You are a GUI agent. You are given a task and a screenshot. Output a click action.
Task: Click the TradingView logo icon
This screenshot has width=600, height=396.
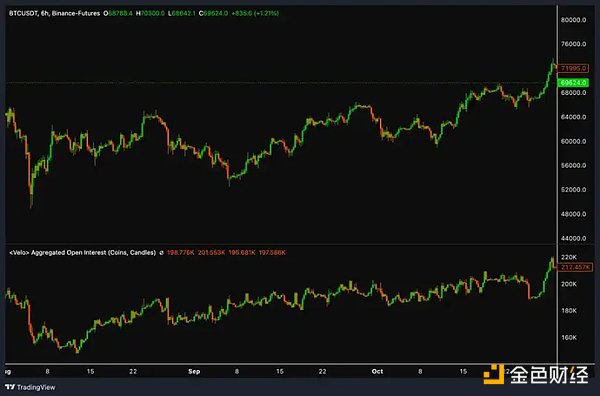pos(10,387)
